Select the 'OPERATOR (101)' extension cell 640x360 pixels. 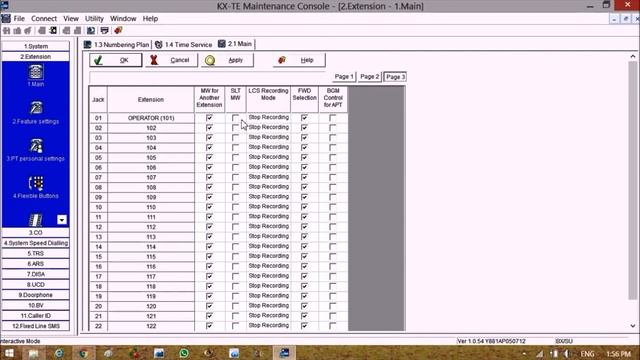[151, 118]
